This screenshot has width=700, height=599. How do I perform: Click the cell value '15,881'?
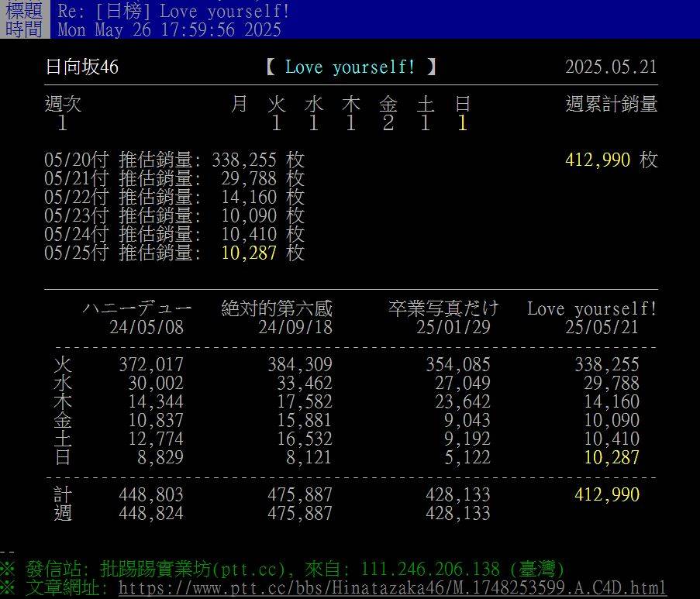tap(305, 420)
